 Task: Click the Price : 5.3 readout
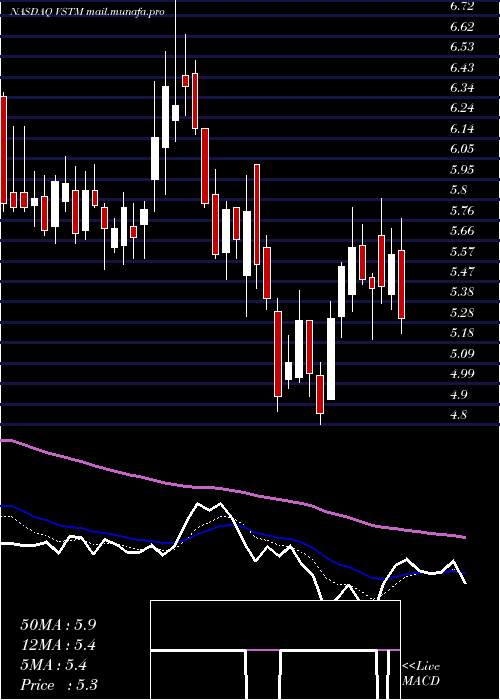click(59, 685)
